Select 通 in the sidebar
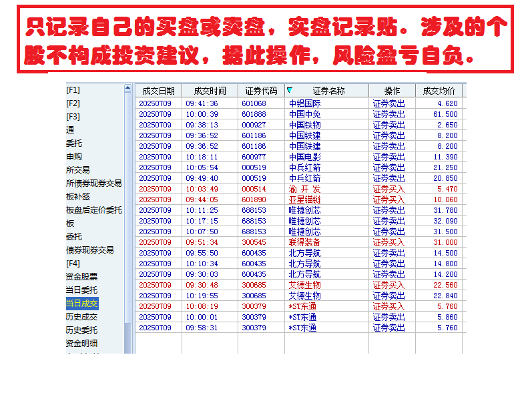Viewport: 532px width, 399px height. [70, 130]
